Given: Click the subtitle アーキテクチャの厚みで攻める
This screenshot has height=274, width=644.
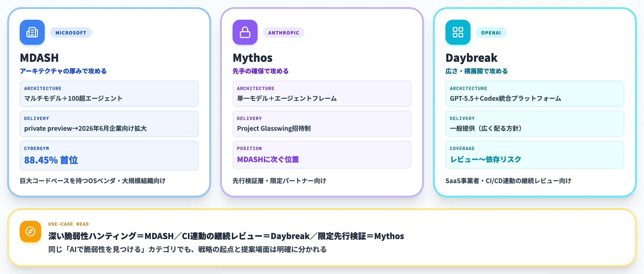Looking at the screenshot, I should pos(63,71).
